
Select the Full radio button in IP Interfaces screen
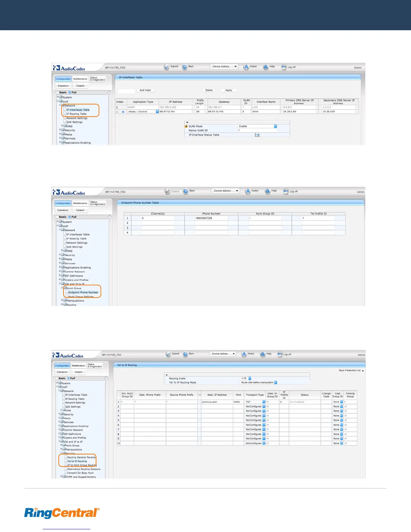(70, 92)
